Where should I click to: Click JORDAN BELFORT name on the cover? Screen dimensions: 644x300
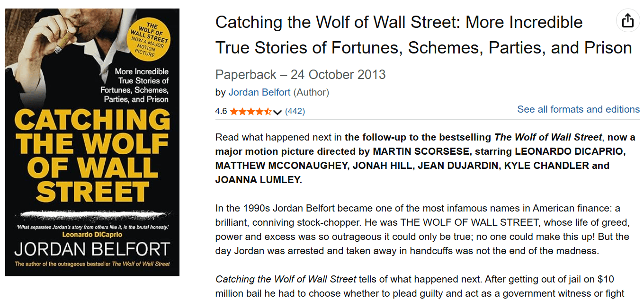pyautogui.click(x=92, y=249)
